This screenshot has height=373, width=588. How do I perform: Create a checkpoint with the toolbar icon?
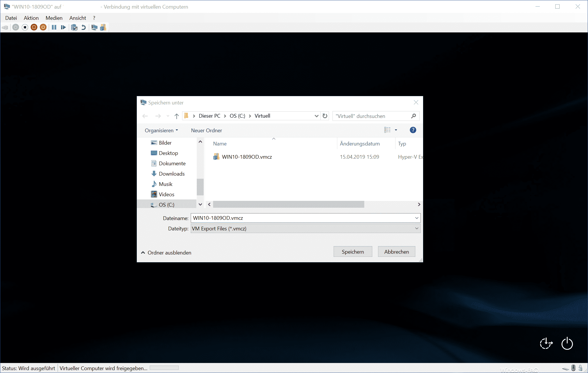(x=74, y=27)
